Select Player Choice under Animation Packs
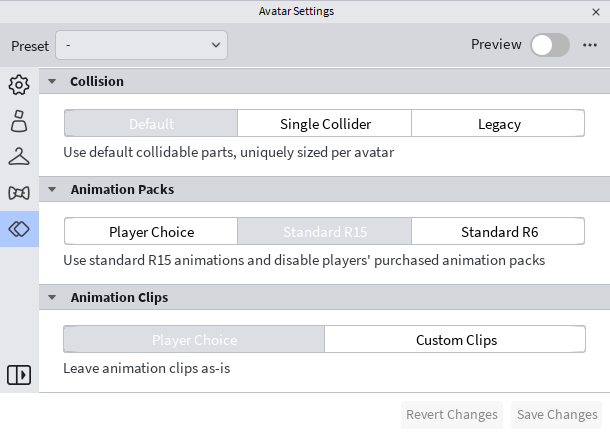This screenshot has width=610, height=433. point(151,231)
